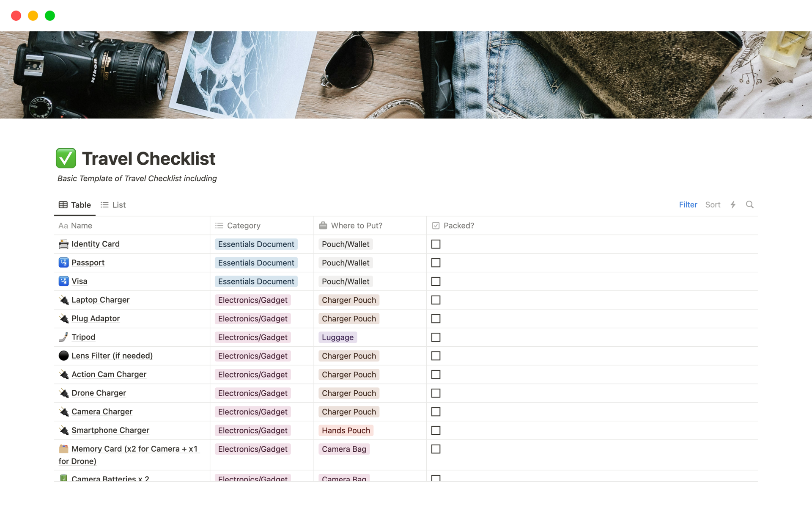Click the search icon
Image resolution: width=812 pixels, height=508 pixels.
(x=750, y=204)
